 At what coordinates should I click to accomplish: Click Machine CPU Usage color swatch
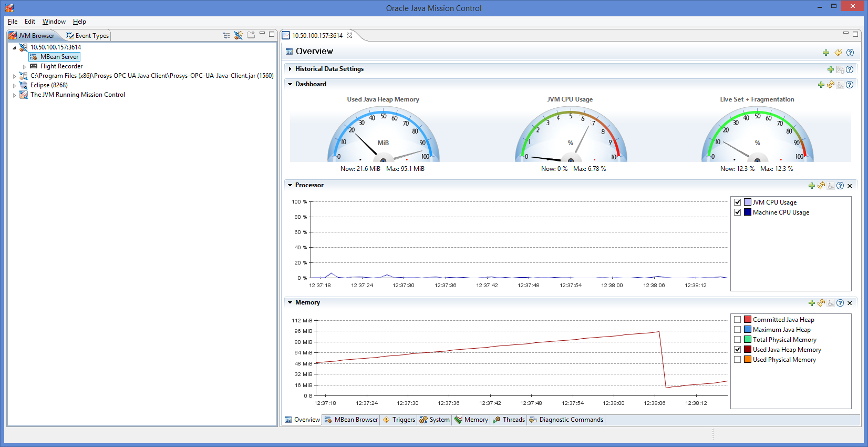747,212
